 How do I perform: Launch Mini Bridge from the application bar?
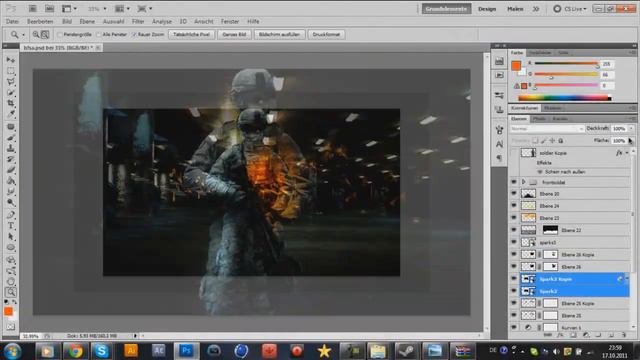49,9
